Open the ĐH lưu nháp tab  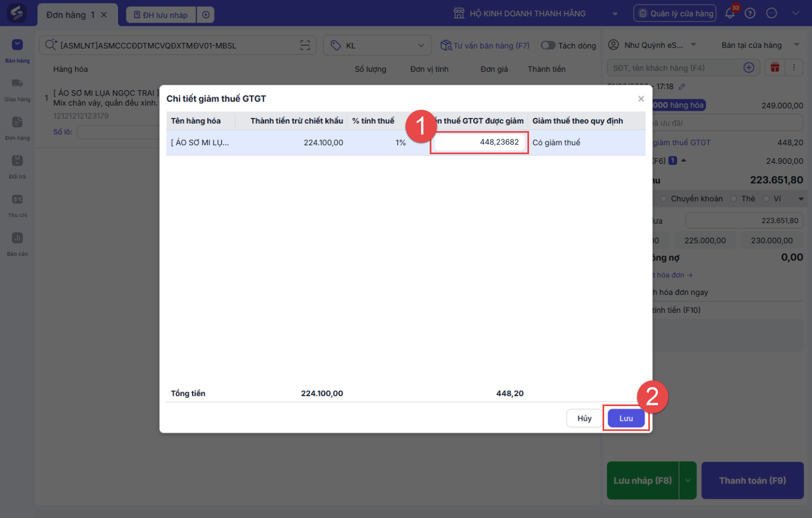point(161,15)
